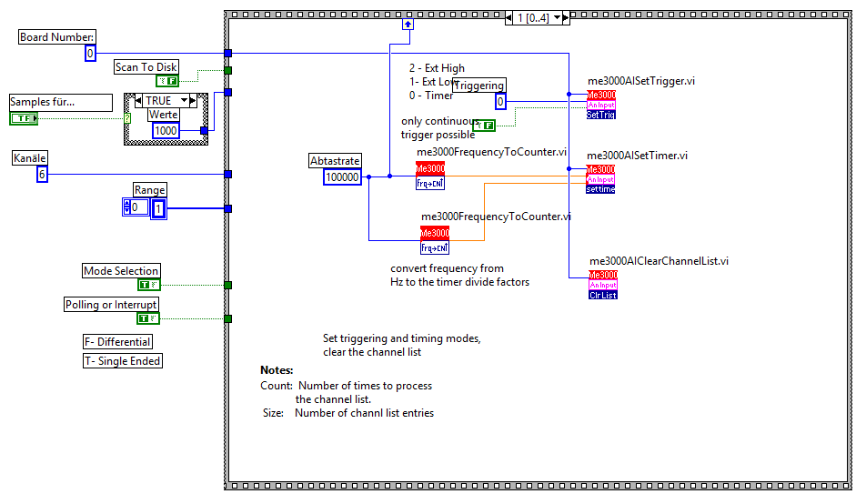Viewport: 866px width, 504px height.
Task: Open the TRUE case selector dropdown
Action: (185, 101)
